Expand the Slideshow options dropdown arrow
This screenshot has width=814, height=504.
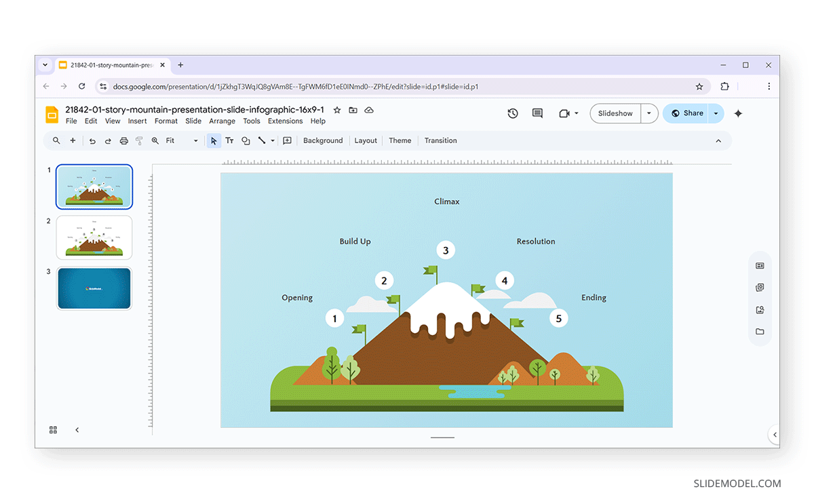click(x=649, y=113)
